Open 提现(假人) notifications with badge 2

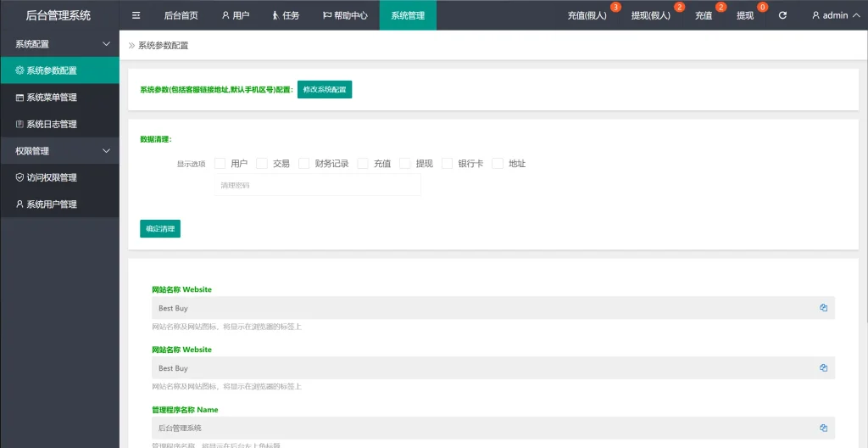(650, 15)
